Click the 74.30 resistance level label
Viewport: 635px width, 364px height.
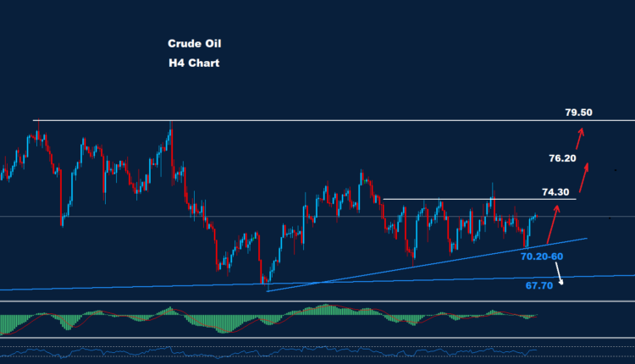[555, 192]
